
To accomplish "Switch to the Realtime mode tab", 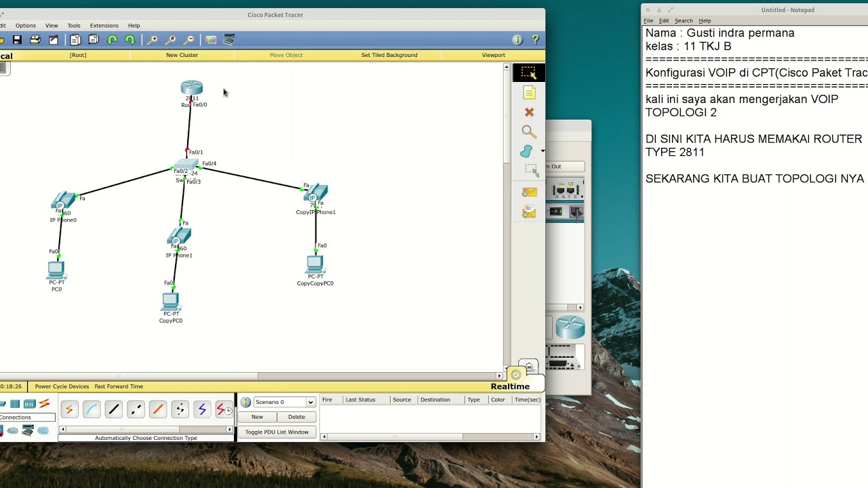I will (510, 386).
